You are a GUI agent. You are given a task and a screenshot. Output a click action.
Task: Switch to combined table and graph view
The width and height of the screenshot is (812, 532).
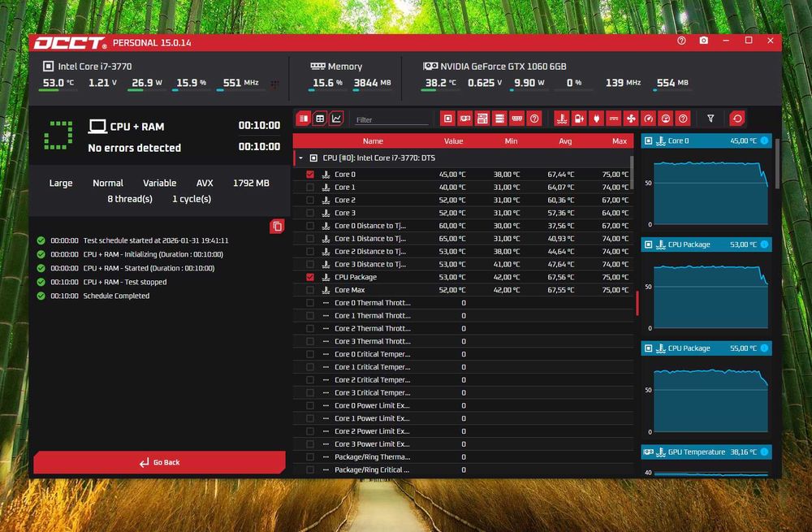pyautogui.click(x=304, y=119)
